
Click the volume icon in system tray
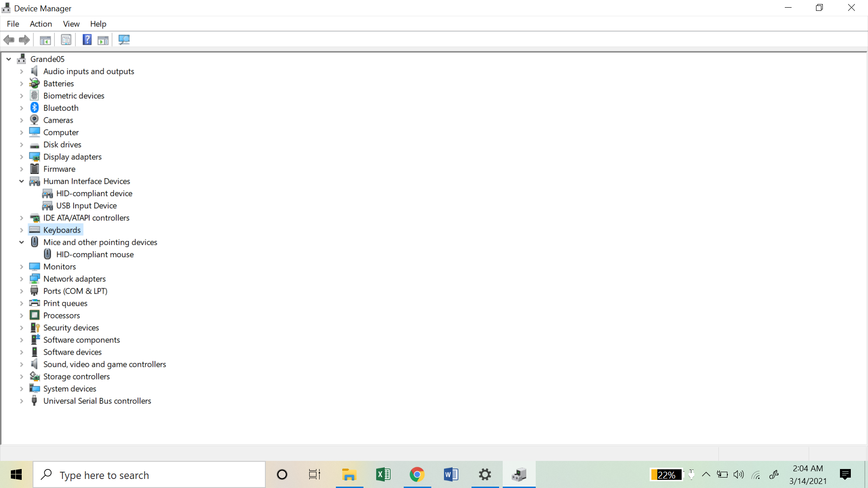tap(739, 474)
